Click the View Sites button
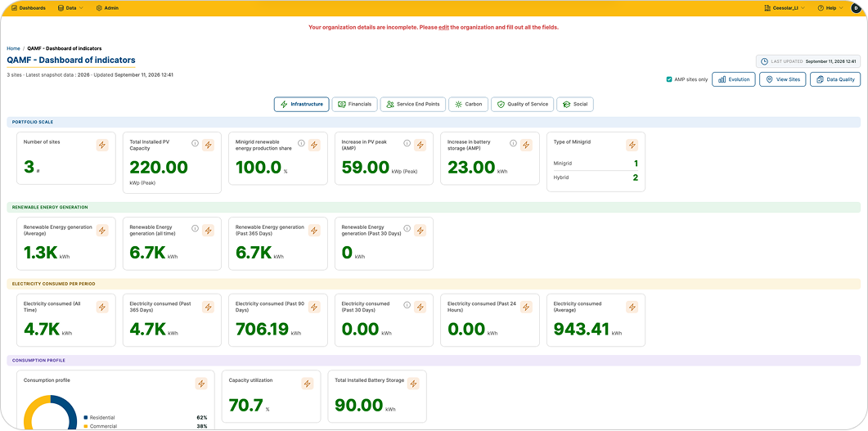Viewport: 868px width, 431px height. [783, 79]
